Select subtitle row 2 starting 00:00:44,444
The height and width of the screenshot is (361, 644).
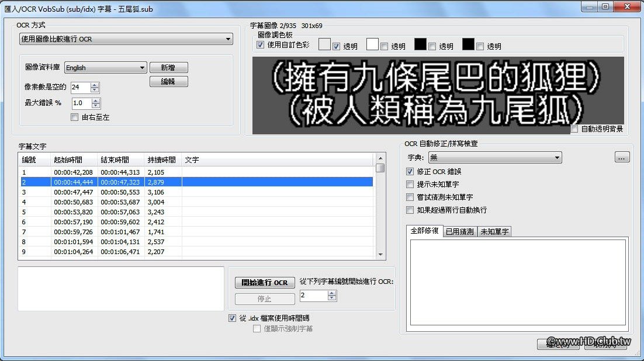[197, 182]
